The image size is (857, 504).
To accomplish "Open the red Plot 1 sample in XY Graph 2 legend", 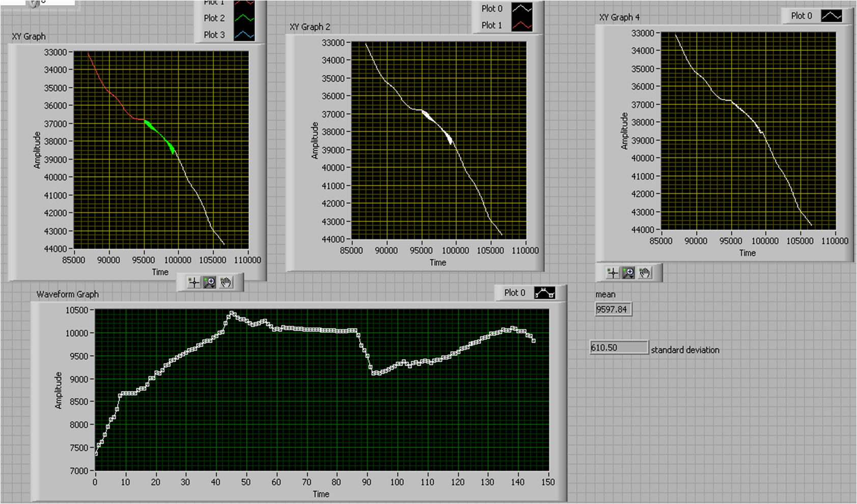I will tap(522, 25).
